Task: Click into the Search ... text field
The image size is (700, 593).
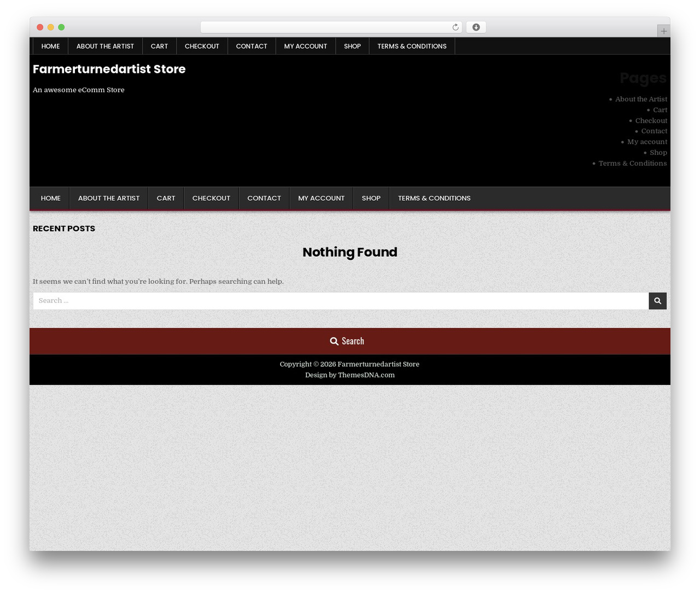Action: coord(341,301)
